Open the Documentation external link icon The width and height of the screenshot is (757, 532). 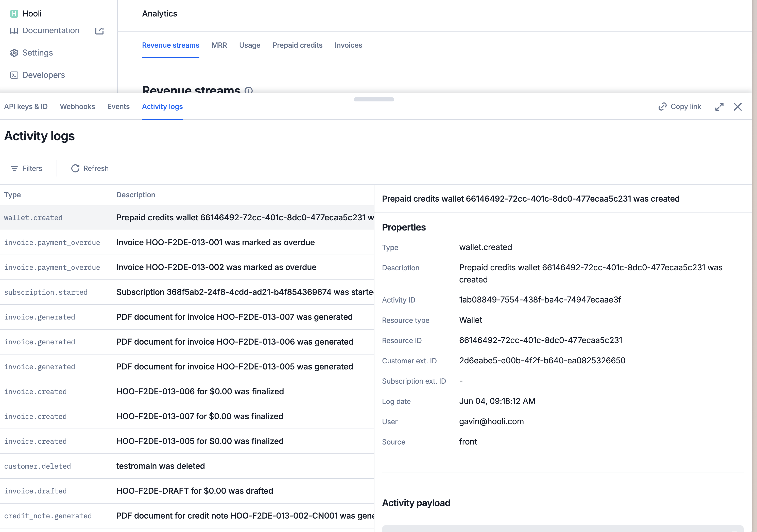(99, 31)
